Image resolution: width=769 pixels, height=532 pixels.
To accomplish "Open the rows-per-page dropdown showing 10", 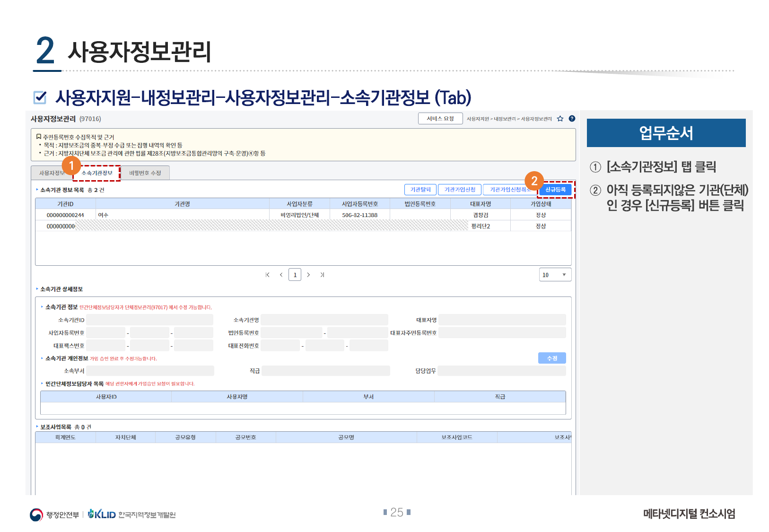I will pos(555,275).
